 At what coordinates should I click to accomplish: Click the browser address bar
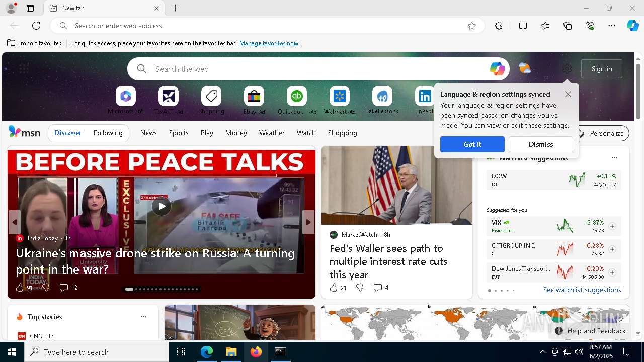pos(267,26)
